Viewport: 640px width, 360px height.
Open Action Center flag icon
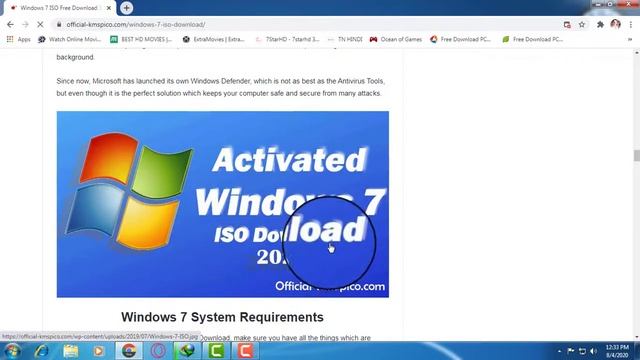point(571,351)
